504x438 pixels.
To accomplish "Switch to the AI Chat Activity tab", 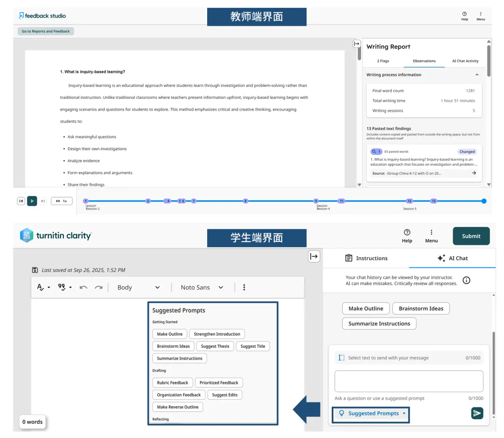I will coord(465,61).
